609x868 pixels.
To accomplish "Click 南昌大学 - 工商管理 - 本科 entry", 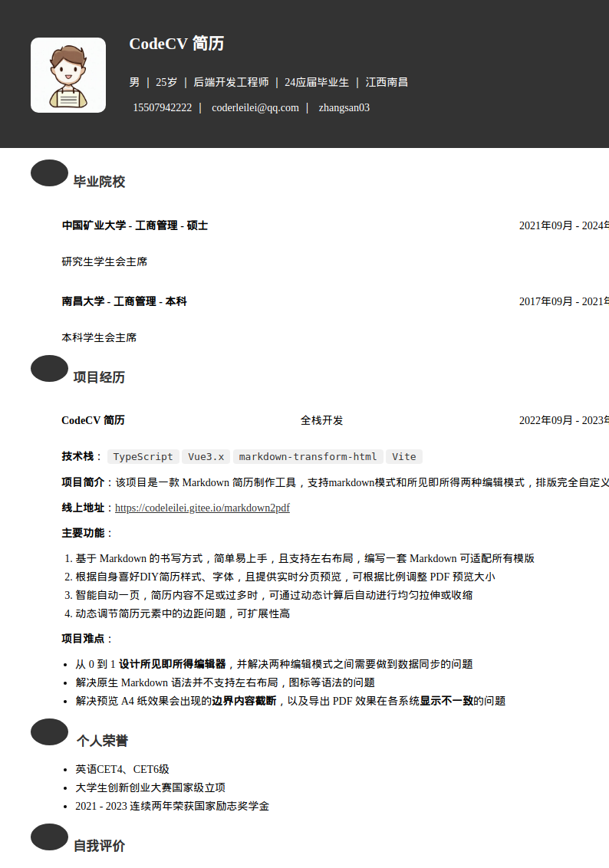I will point(124,301).
